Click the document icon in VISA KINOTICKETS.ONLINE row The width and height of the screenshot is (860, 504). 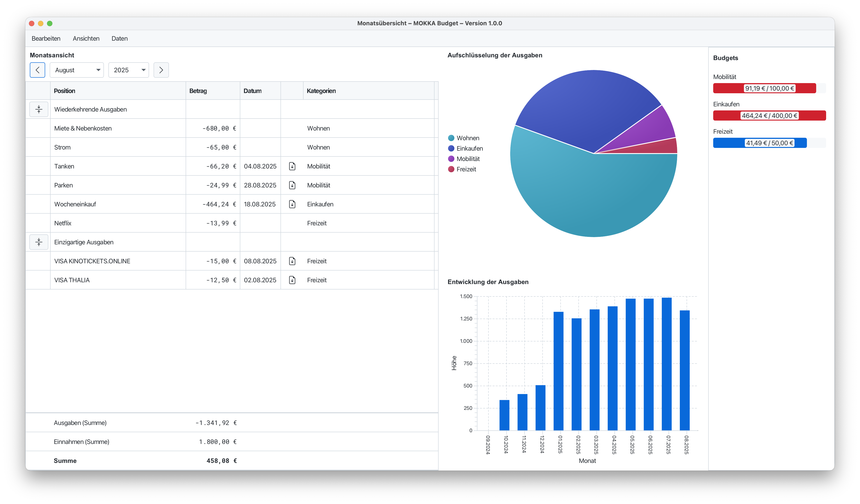click(x=292, y=261)
